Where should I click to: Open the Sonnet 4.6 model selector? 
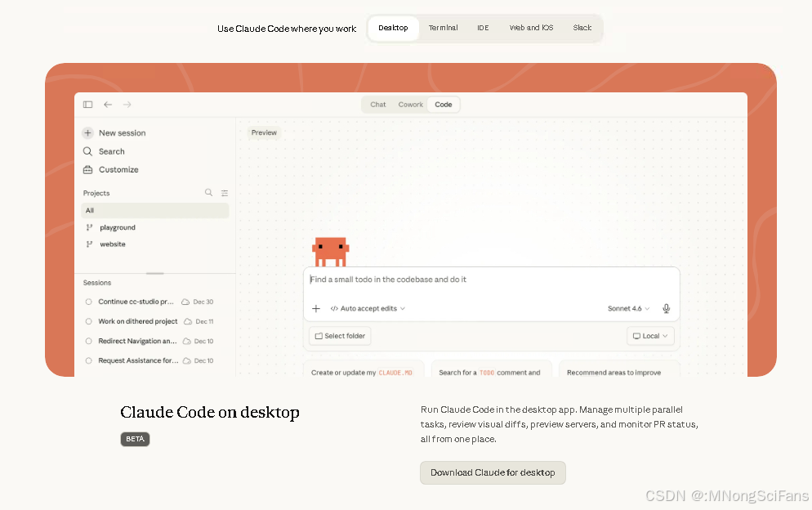628,308
